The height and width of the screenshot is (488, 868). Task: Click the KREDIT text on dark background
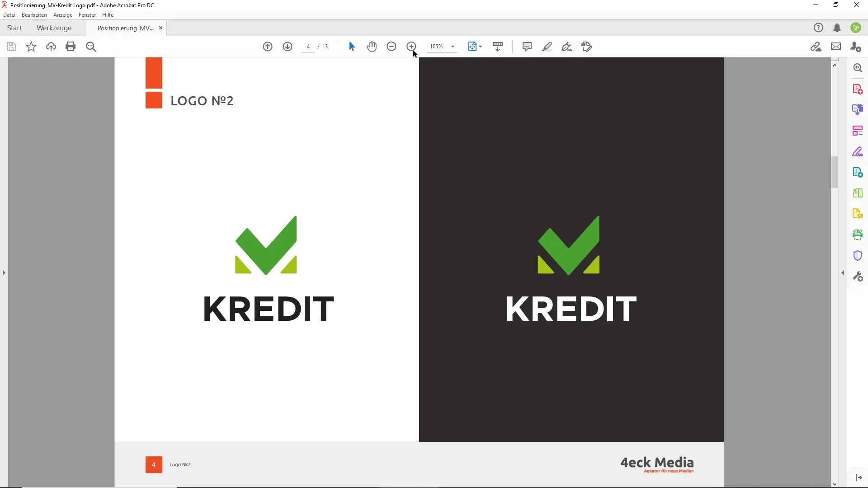[x=571, y=309]
